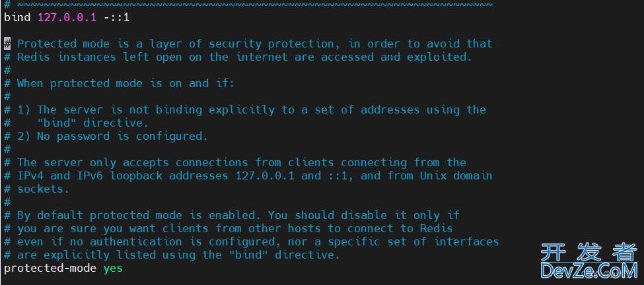
Task: Click the 开发者 Chinese logo characters
Action: (x=589, y=251)
